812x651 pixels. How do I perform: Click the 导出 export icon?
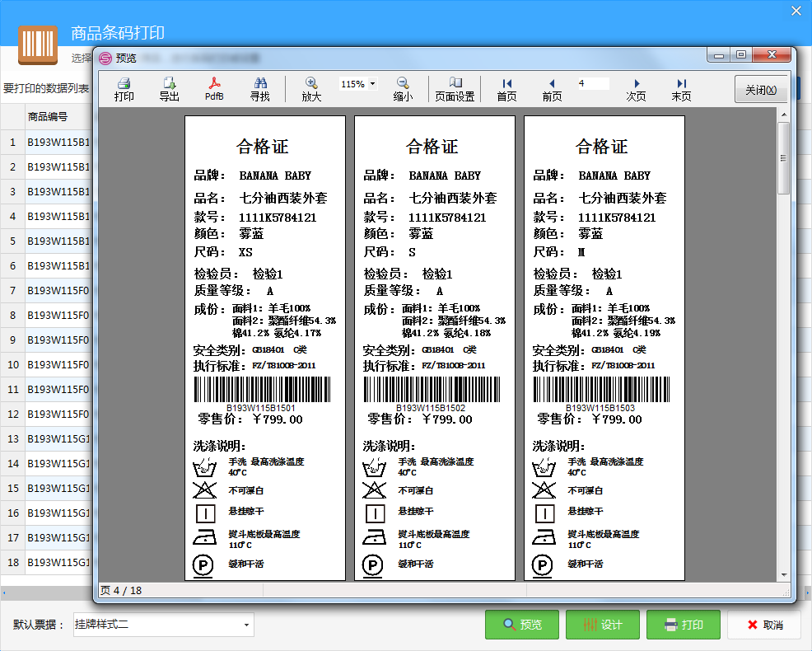[x=170, y=89]
